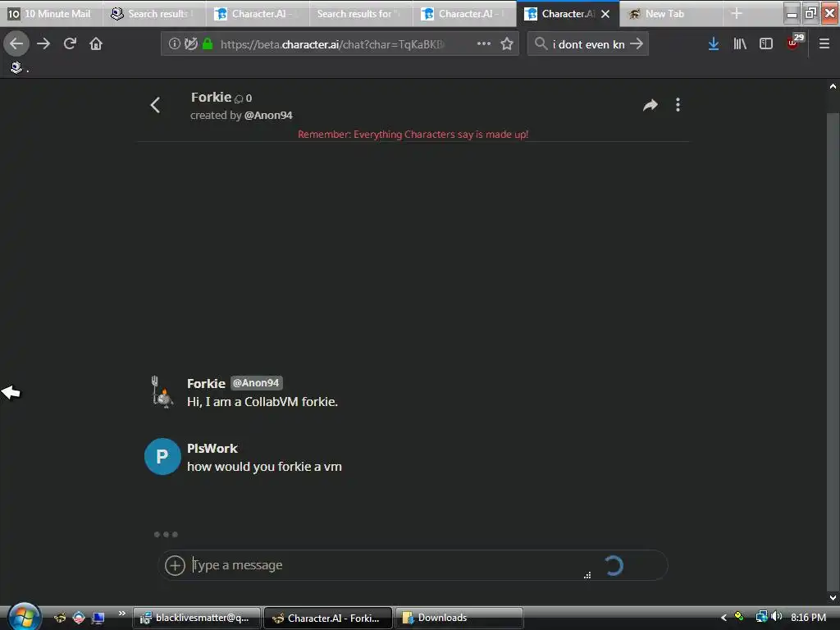Switch to the second Search results for tab
This screenshot has height=630, width=840.
click(361, 14)
